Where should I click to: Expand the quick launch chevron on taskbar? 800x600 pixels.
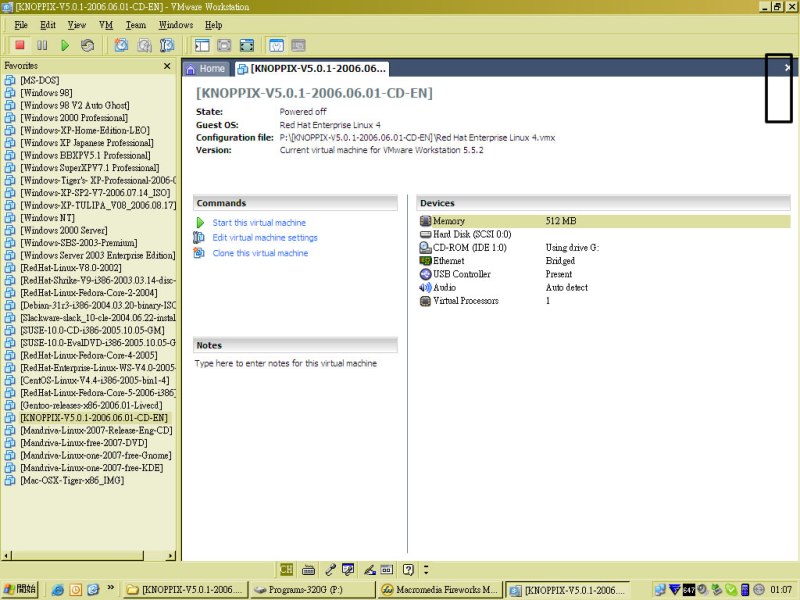coord(110,588)
